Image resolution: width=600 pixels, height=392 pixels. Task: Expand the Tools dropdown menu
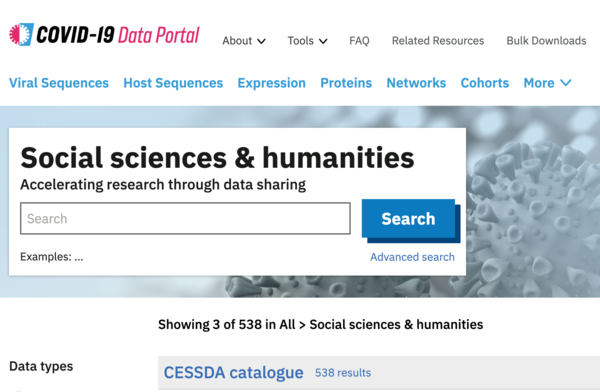[x=307, y=41]
